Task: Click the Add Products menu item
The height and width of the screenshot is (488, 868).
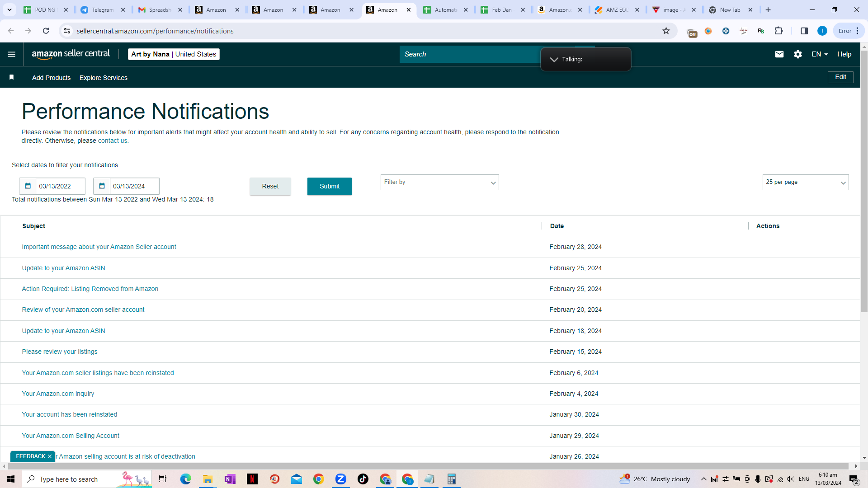Action: point(51,78)
